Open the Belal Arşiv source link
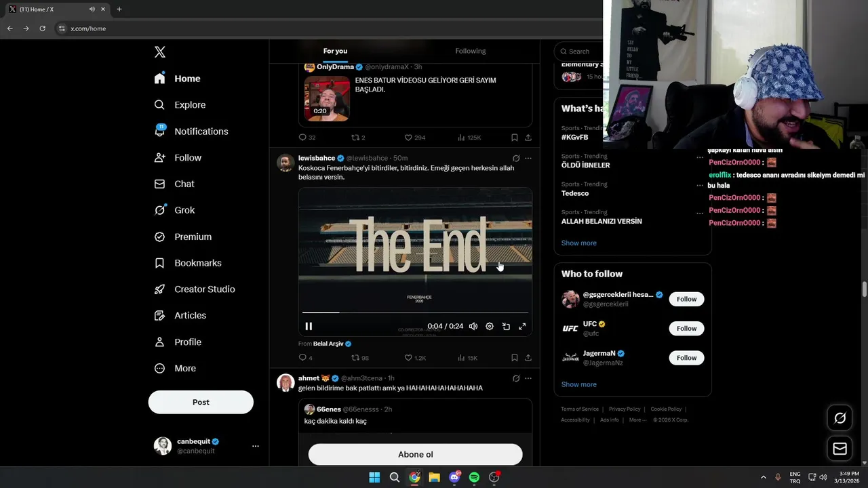This screenshot has width=868, height=488. (332, 344)
